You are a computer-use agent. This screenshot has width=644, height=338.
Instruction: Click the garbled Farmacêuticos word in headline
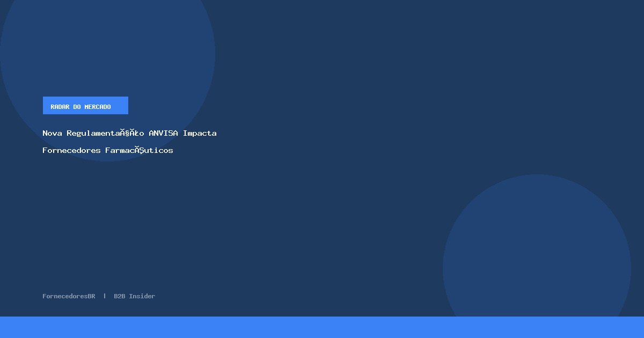(x=139, y=150)
